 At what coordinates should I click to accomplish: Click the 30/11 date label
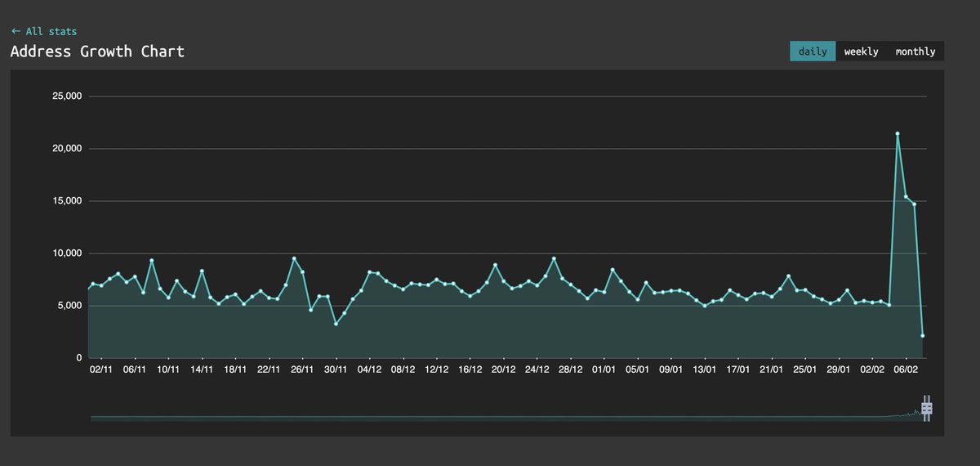(x=336, y=370)
